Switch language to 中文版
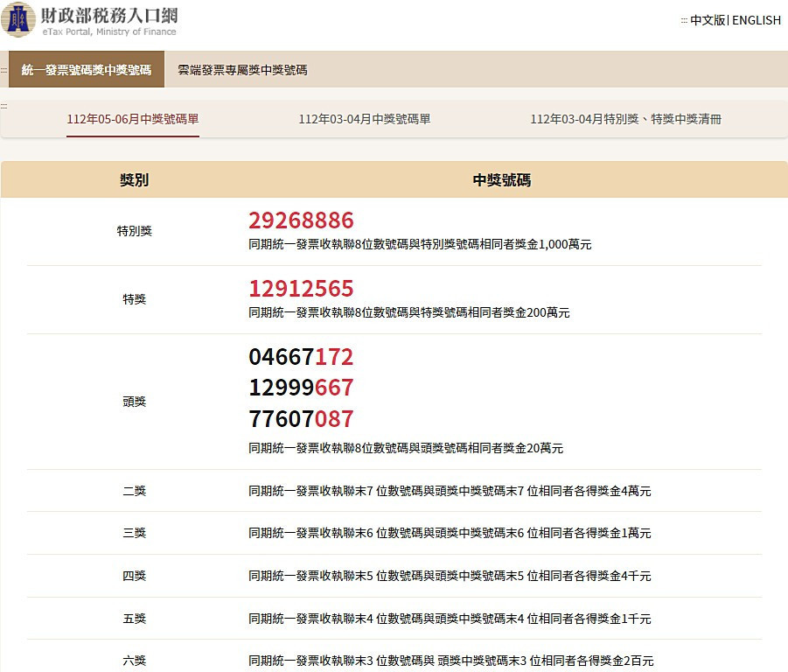 (707, 20)
